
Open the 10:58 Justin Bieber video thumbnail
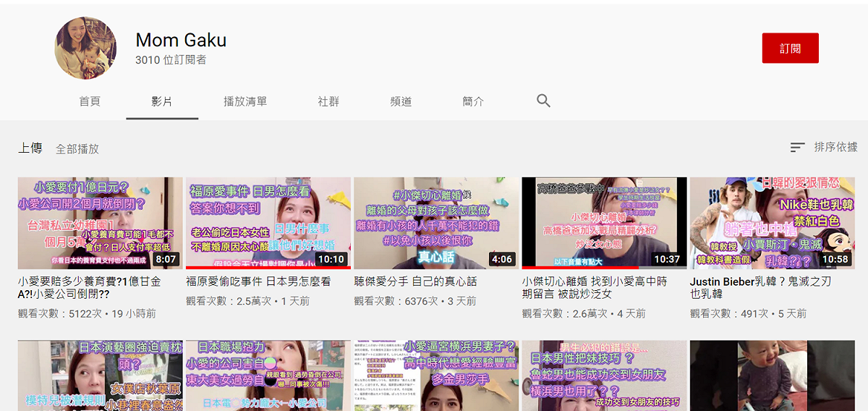tap(772, 223)
